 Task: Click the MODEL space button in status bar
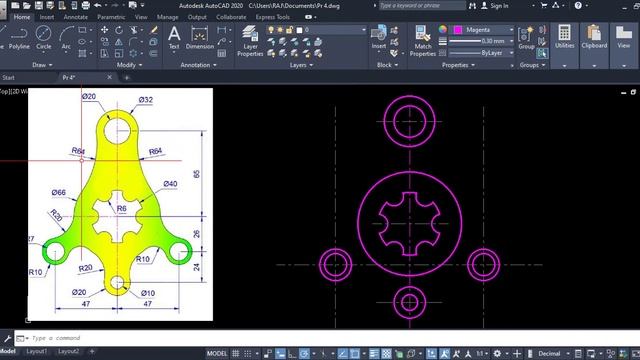tap(217, 353)
